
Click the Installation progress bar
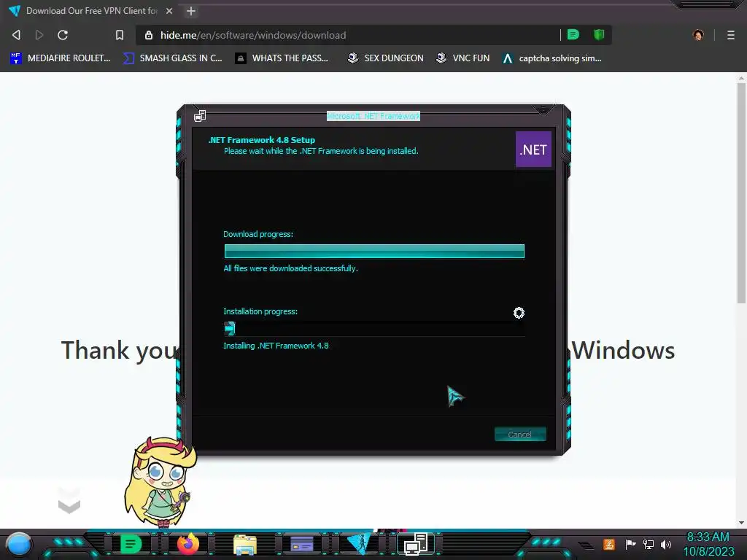click(374, 329)
